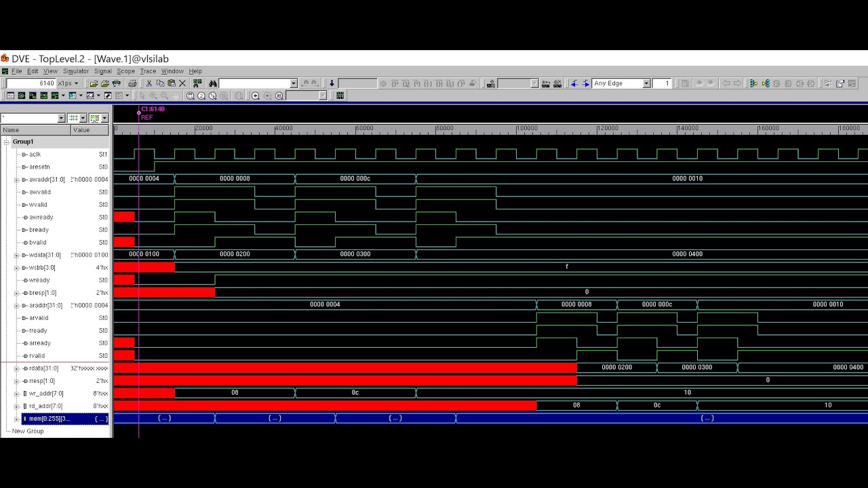Open the Any Edge search type dropdown
Viewport: 868px width, 488px height.
[x=646, y=83]
